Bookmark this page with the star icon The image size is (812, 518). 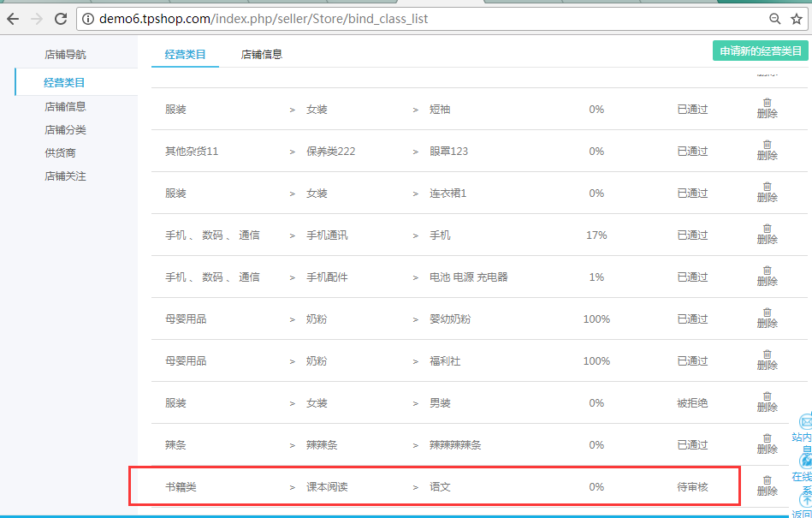tap(795, 18)
